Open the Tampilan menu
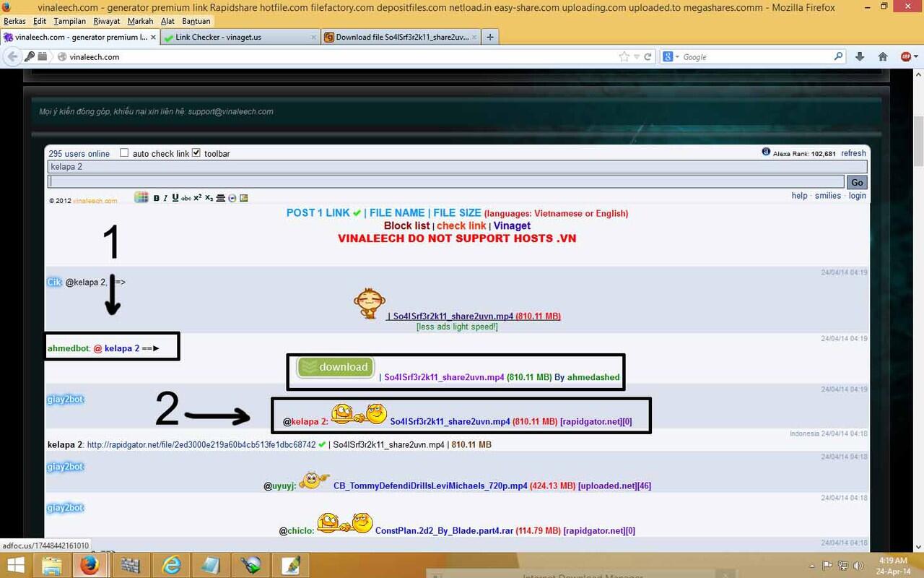The height and width of the screenshot is (578, 924). [x=69, y=22]
